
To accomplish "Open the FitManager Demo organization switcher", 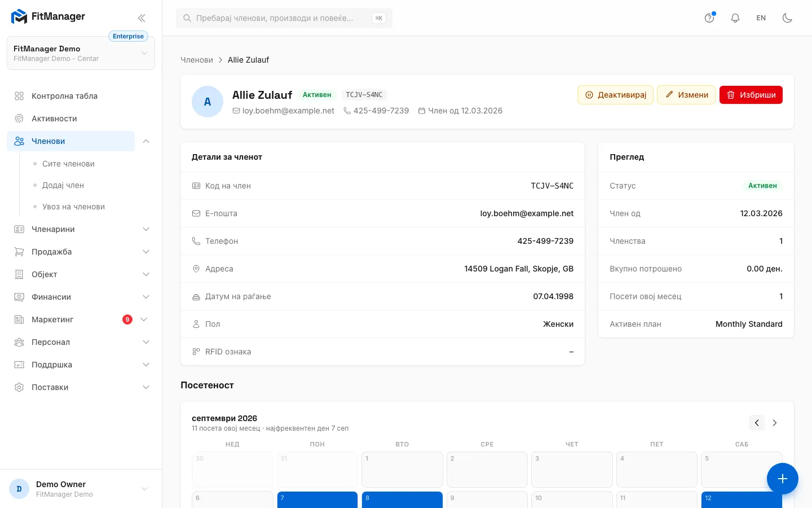I will 81,54.
